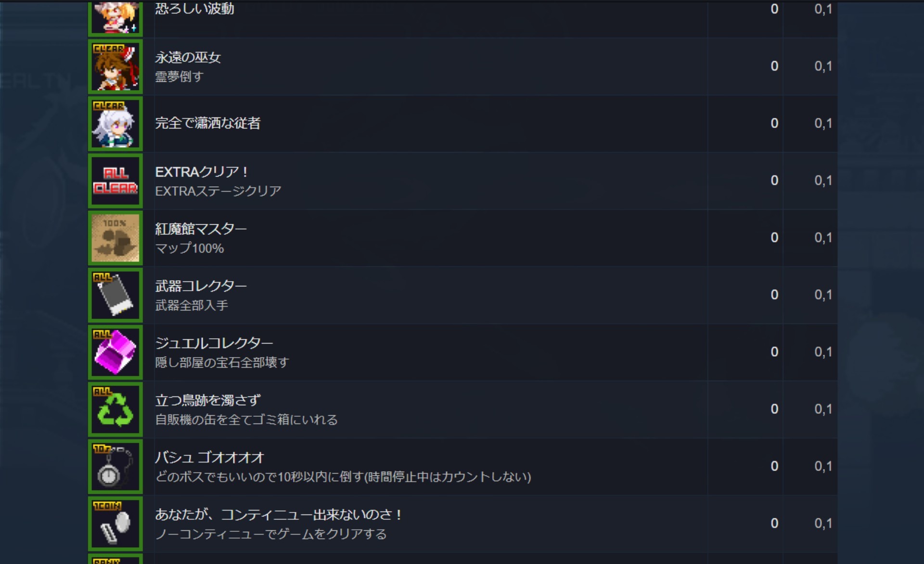Screen dimensions: 924x564
Task: Click the silver-haired maid 完全で瀟洒な従者 icon
Action: click(115, 124)
